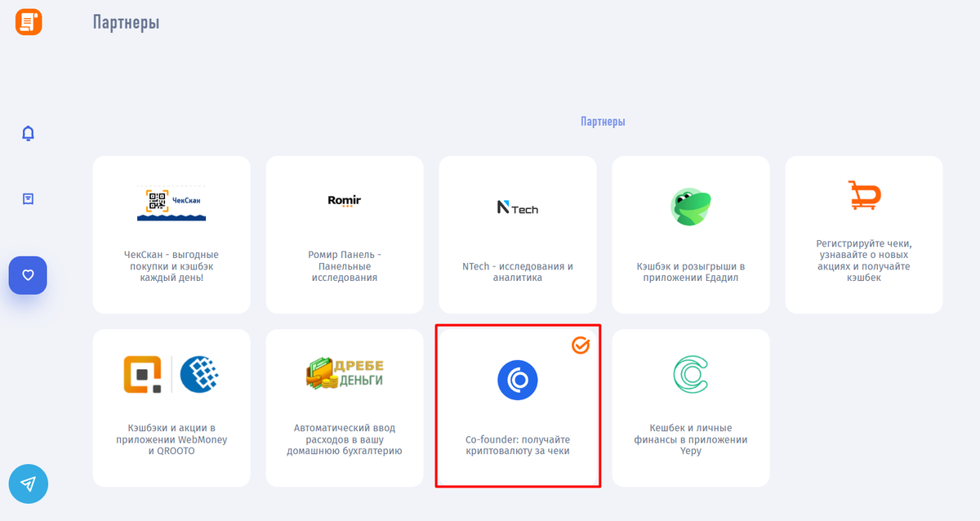Image resolution: width=980 pixels, height=521 pixels.
Task: Open Автоматический ввод расходов card text
Action: (x=345, y=439)
